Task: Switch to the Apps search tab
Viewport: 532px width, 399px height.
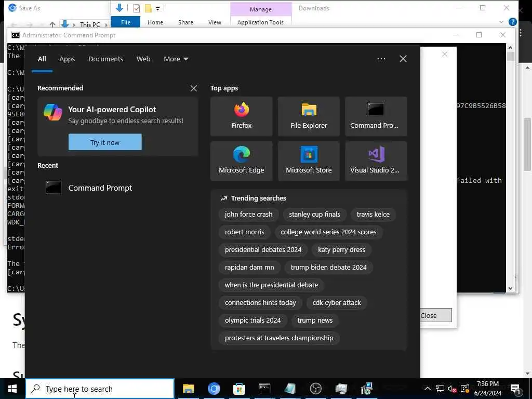Action: coord(67,59)
